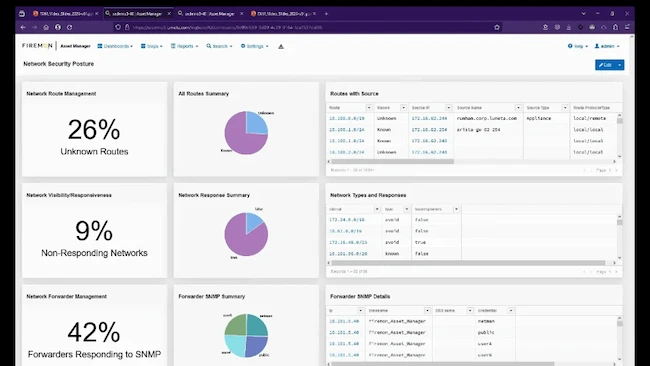
Task: Click the alert triangle icon in navbar
Action: [x=281, y=46]
